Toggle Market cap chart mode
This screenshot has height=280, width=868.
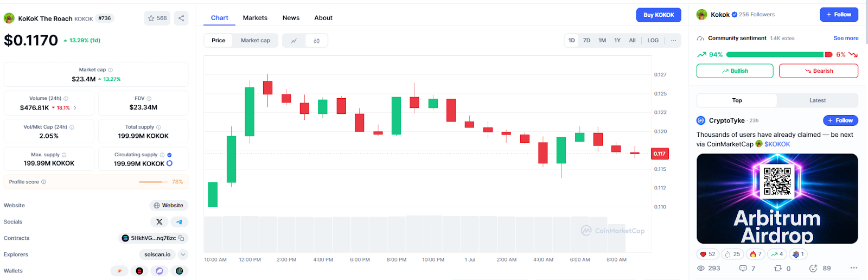[256, 41]
